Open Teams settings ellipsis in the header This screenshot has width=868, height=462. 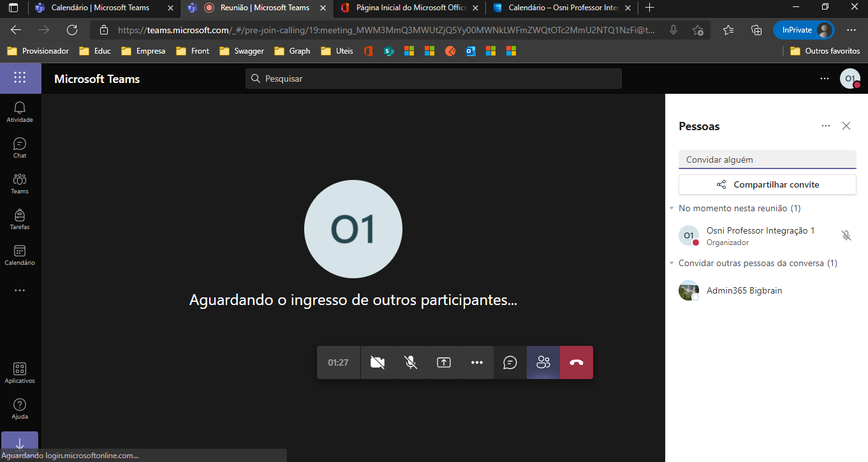tap(825, 78)
